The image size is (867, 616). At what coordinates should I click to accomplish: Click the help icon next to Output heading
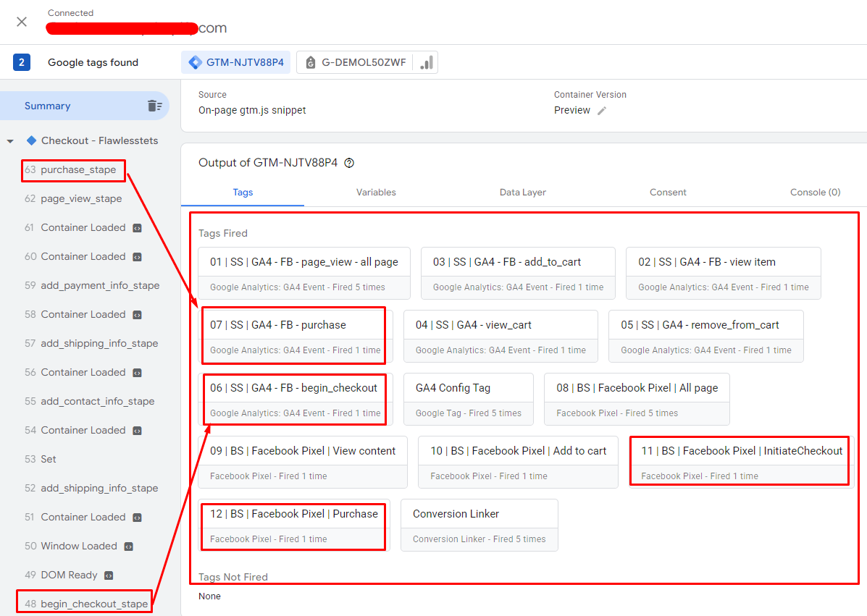pyautogui.click(x=349, y=163)
